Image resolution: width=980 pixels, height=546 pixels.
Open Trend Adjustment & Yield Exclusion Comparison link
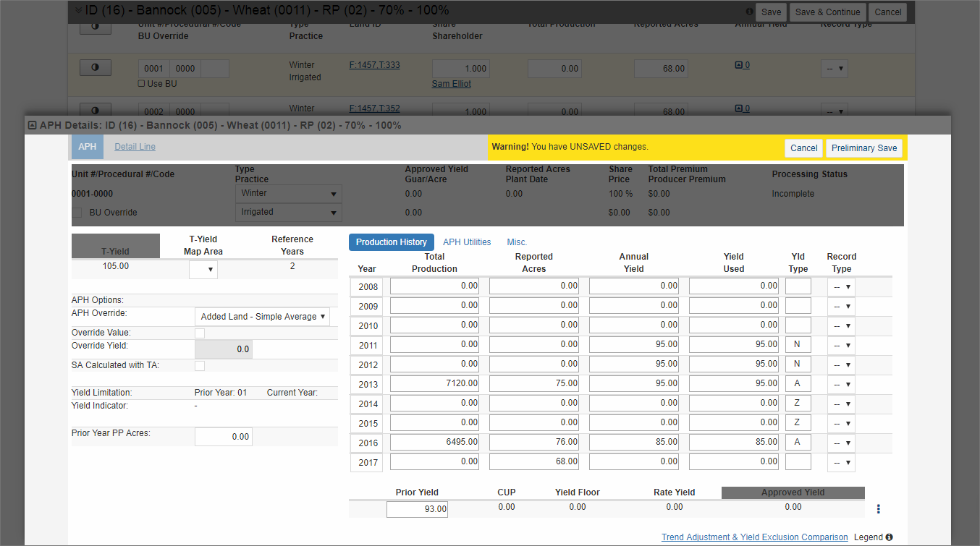click(x=755, y=537)
